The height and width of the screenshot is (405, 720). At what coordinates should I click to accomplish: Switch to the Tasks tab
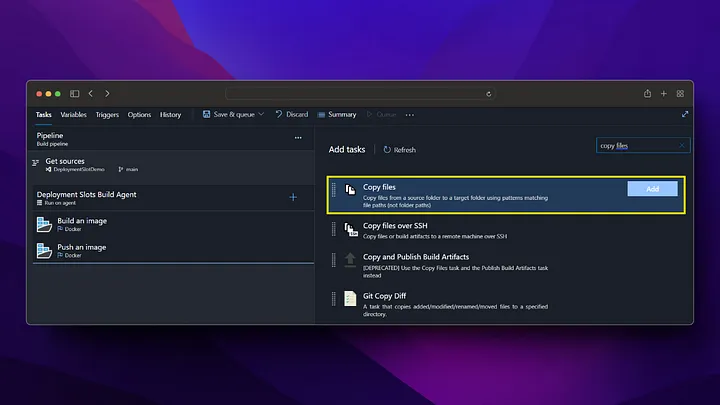(44, 114)
